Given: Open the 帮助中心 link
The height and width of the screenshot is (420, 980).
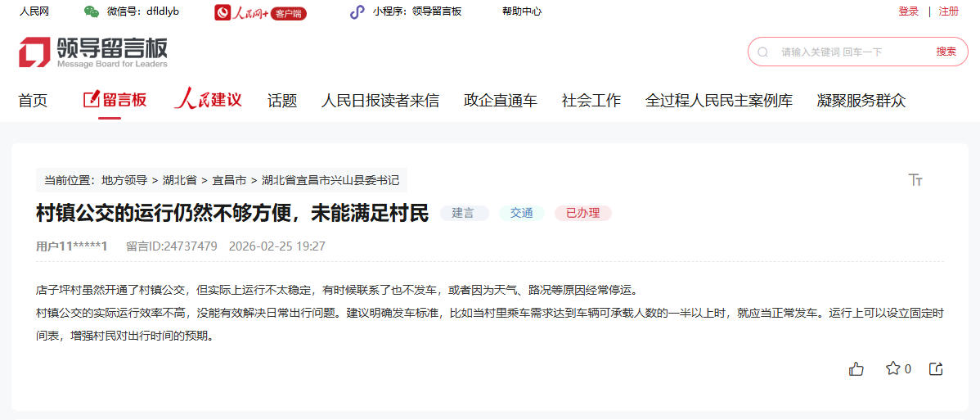Looking at the screenshot, I should pos(522,11).
